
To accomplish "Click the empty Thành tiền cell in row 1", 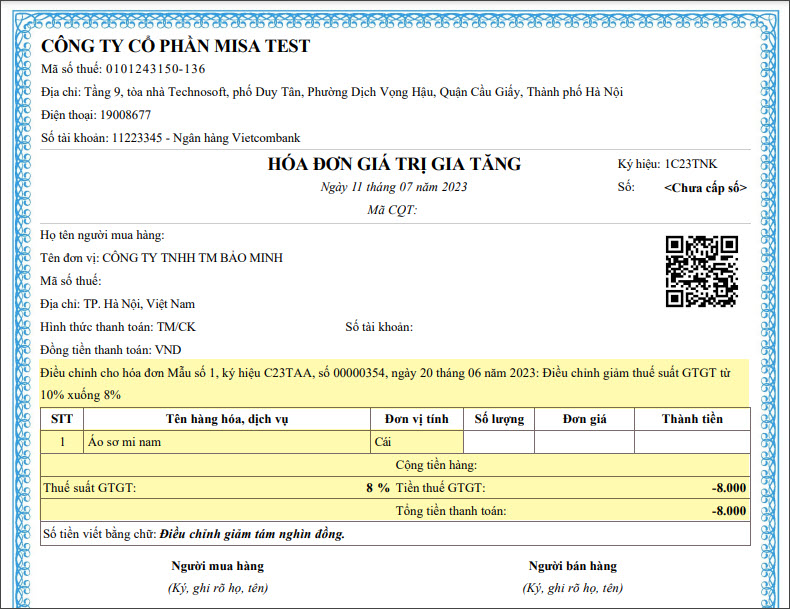I will click(x=691, y=441).
